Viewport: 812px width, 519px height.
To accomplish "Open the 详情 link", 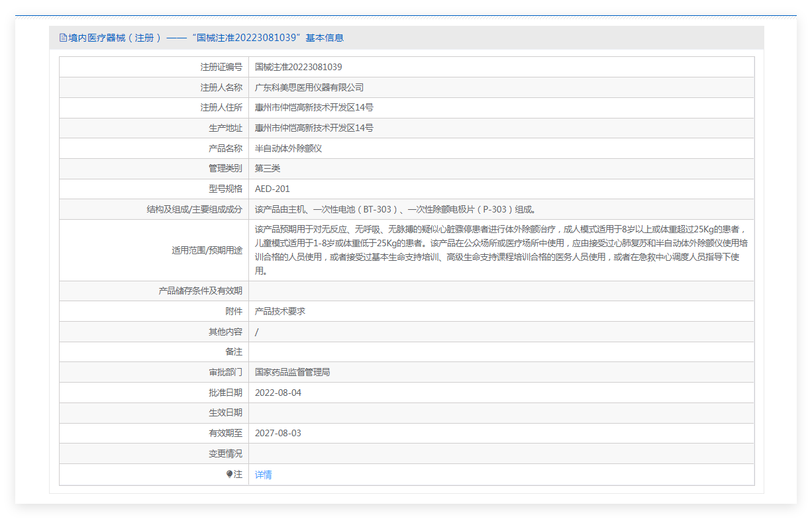I will coord(264,475).
